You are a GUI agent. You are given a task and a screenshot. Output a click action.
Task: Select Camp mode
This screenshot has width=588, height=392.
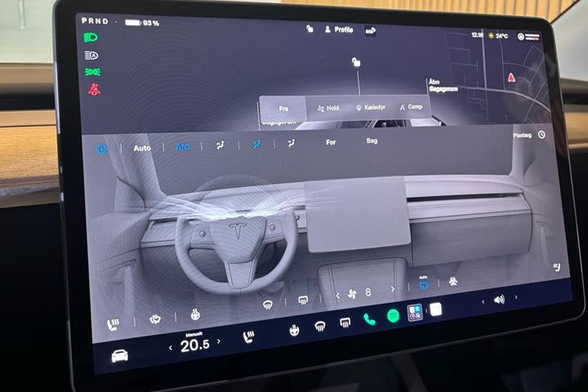pos(411,107)
